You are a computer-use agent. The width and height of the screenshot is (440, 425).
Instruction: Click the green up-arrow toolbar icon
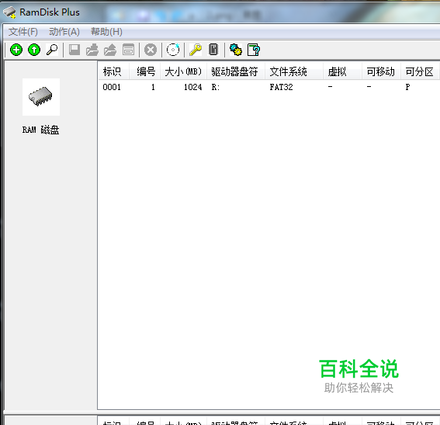34,50
